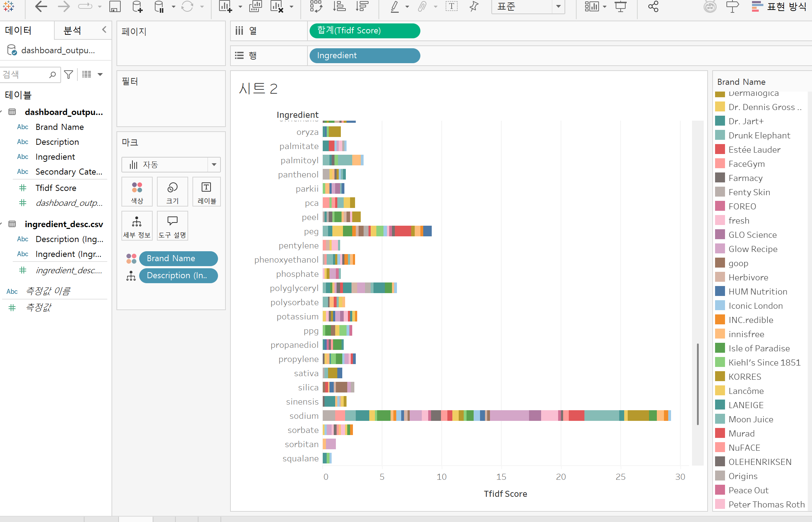Open the label (레이블) mark card
The height and width of the screenshot is (522, 812).
tap(206, 192)
